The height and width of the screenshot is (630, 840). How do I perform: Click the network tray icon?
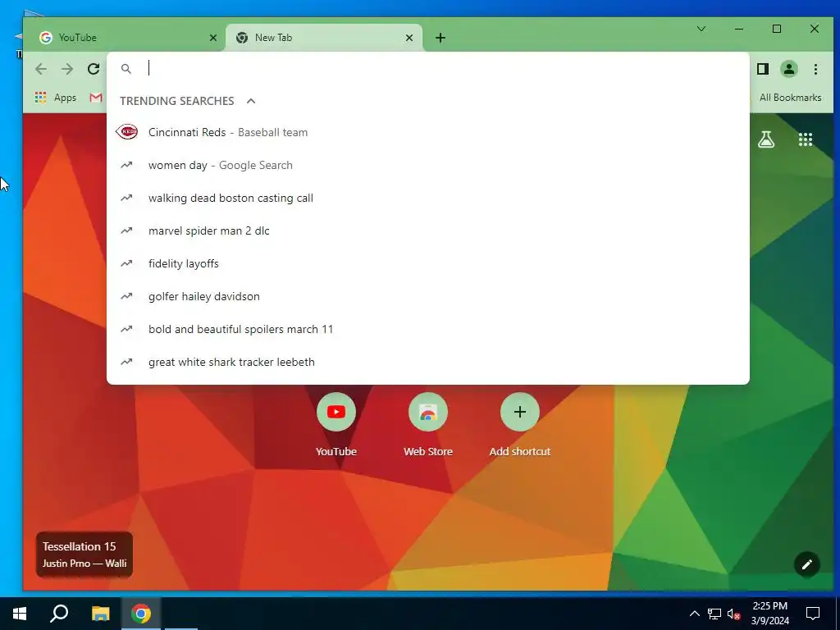coord(714,614)
